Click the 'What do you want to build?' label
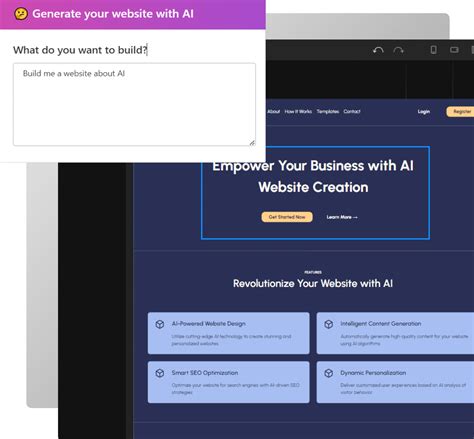Image resolution: width=474 pixels, height=439 pixels. 80,50
